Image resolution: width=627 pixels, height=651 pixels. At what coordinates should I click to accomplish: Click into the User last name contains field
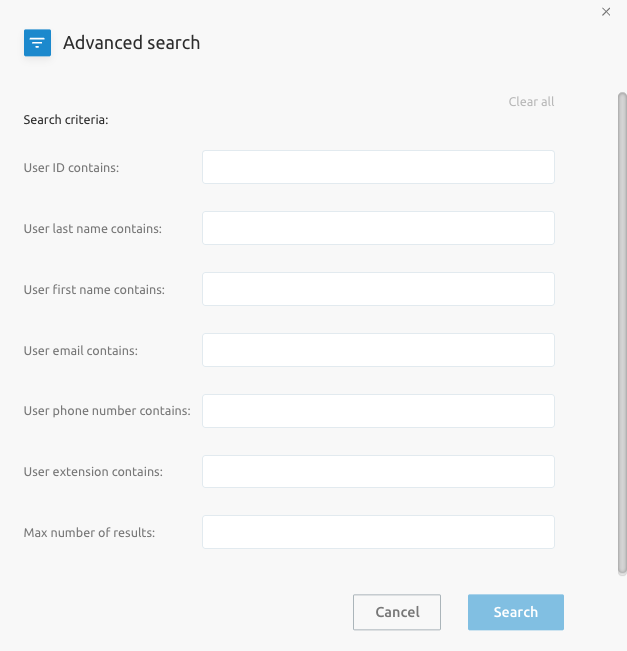coord(378,228)
